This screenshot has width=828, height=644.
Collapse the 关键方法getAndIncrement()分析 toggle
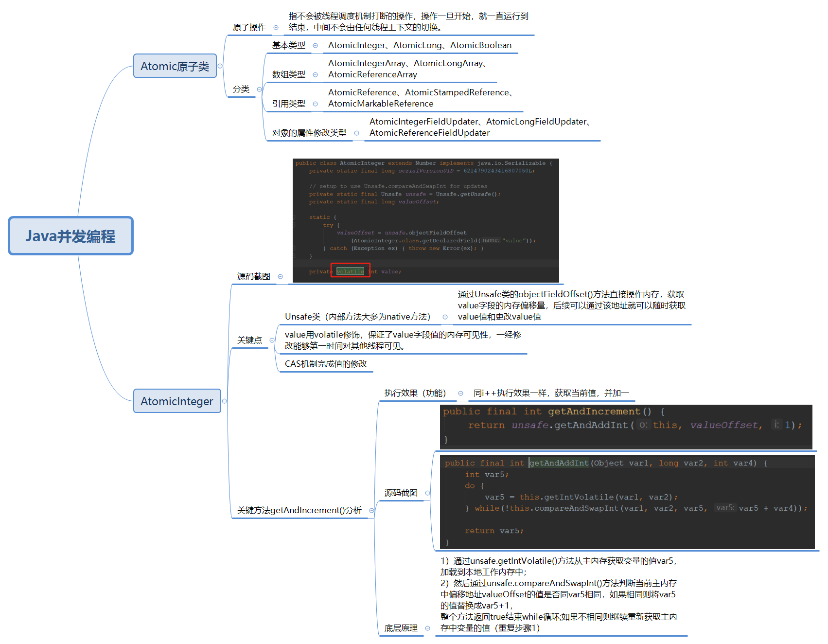[372, 511]
